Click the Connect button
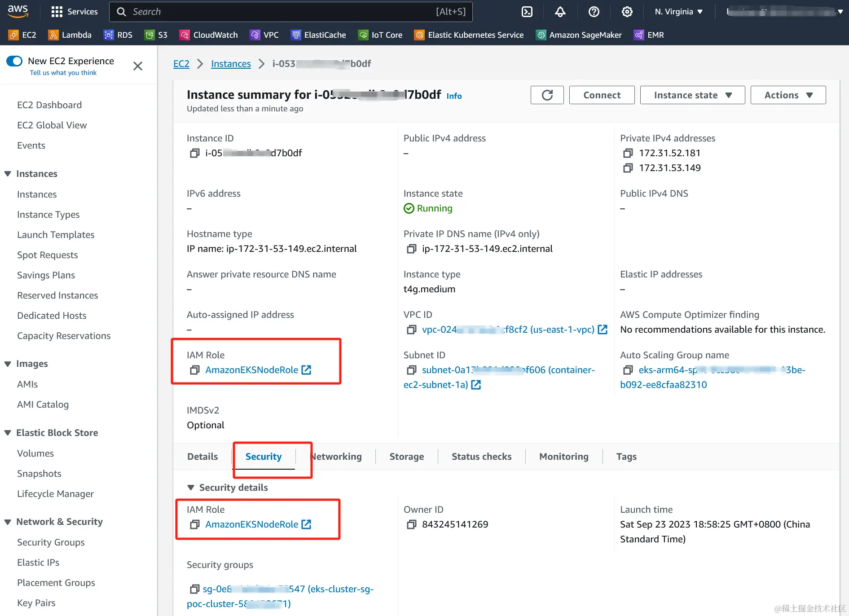 (x=602, y=95)
